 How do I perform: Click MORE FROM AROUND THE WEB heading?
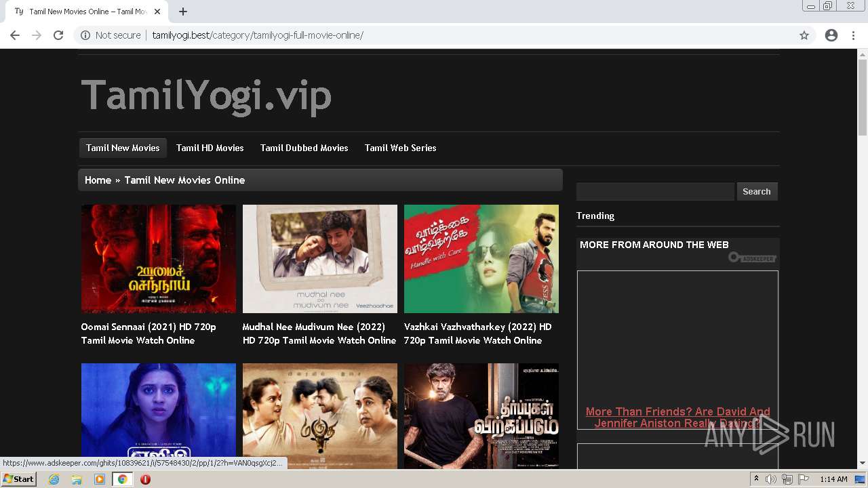point(654,245)
